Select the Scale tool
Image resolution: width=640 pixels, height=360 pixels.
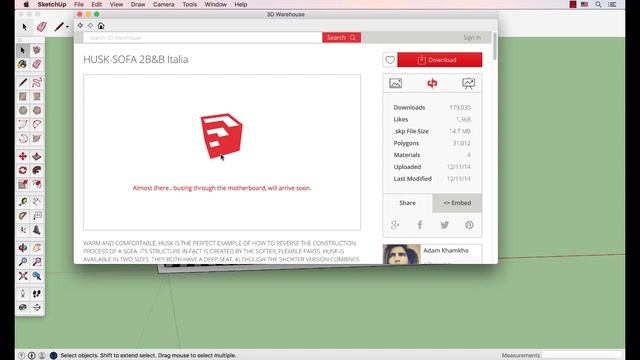[x=23, y=184]
